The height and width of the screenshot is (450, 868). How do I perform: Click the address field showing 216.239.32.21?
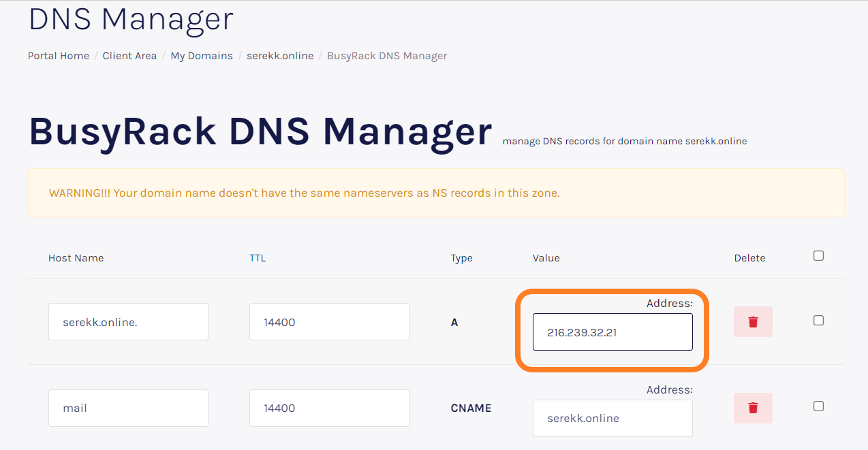click(x=613, y=332)
